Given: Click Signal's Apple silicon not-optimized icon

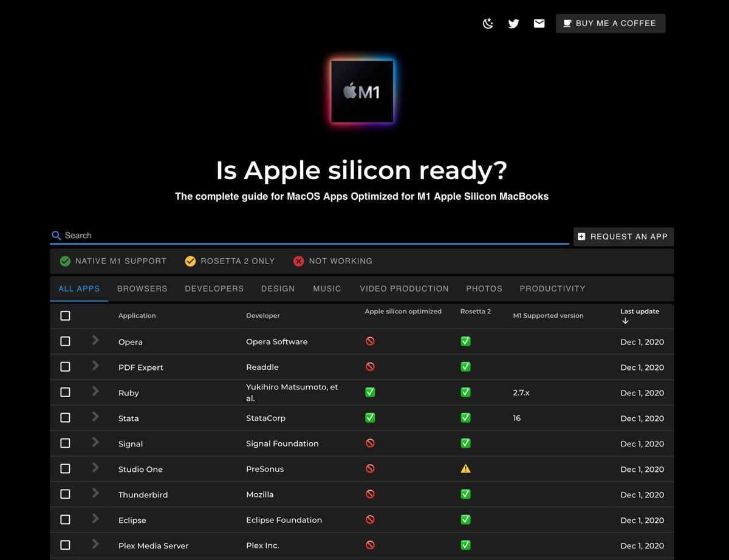Looking at the screenshot, I should 370,443.
